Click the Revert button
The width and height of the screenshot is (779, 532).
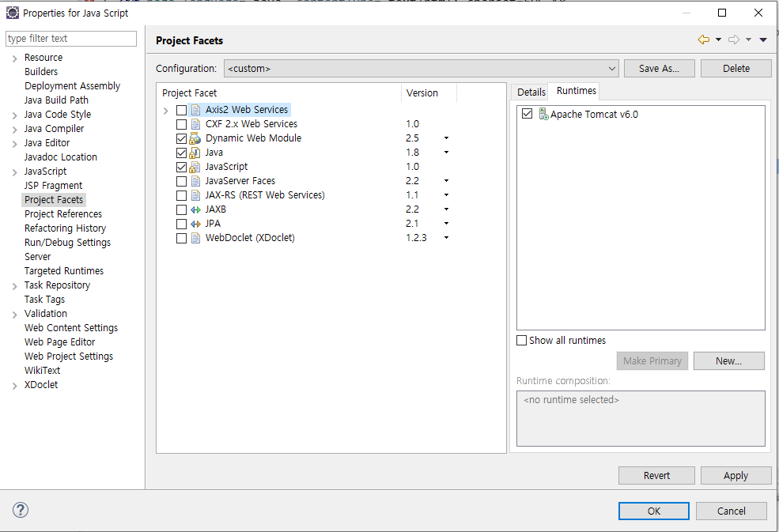[656, 476]
